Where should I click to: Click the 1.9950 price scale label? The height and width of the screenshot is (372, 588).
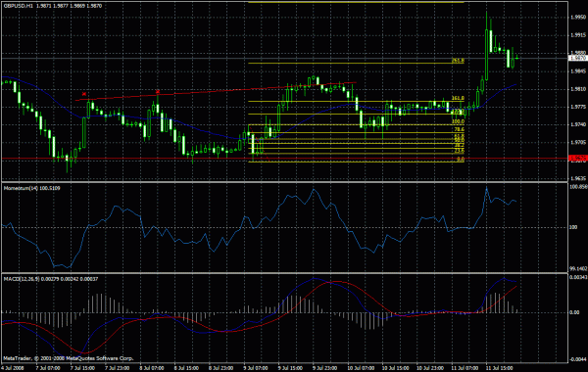[578, 18]
